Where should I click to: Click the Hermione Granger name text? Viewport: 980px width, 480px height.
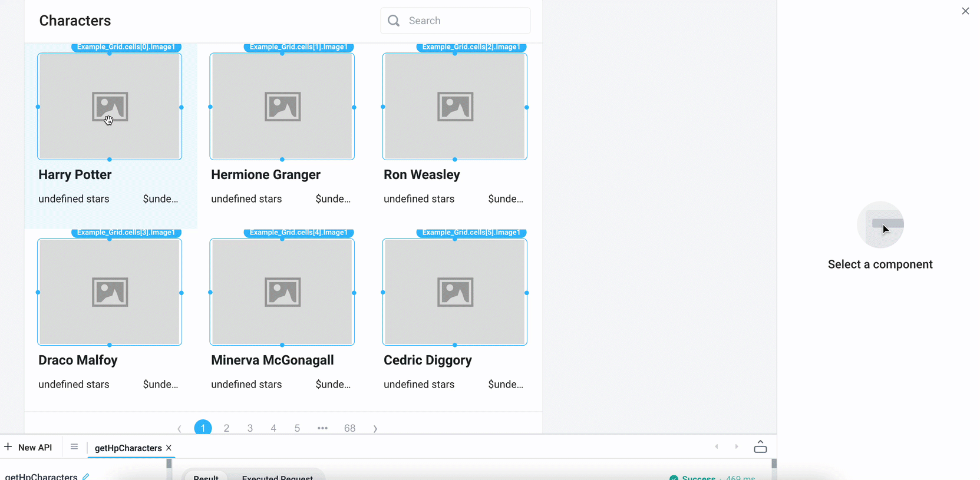266,175
